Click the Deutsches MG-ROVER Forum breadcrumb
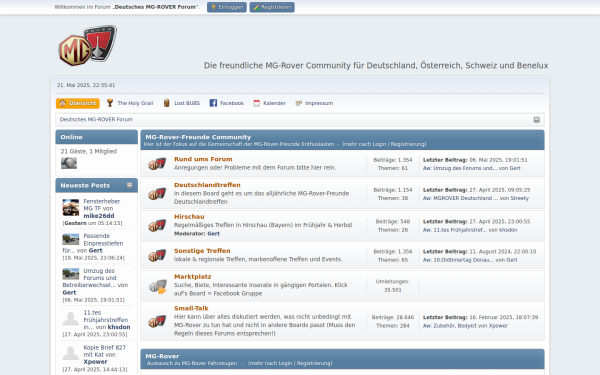The height and width of the screenshot is (375, 600). click(96, 119)
